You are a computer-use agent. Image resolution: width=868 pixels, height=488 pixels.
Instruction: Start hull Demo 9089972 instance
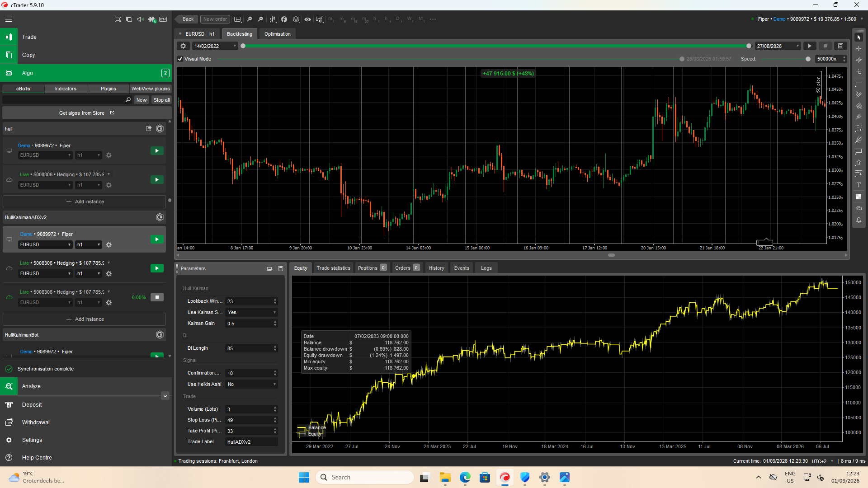(157, 151)
